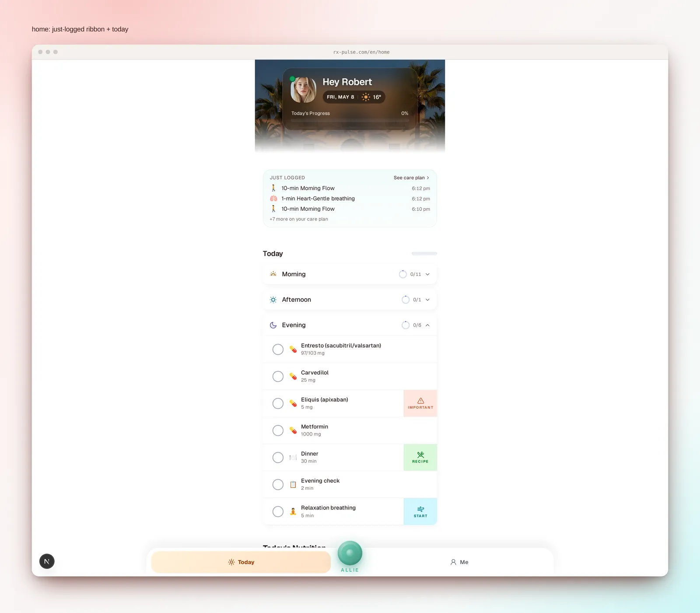Viewport: 700px width, 613px height.
Task: Check off the Evening check task
Action: coord(278,484)
